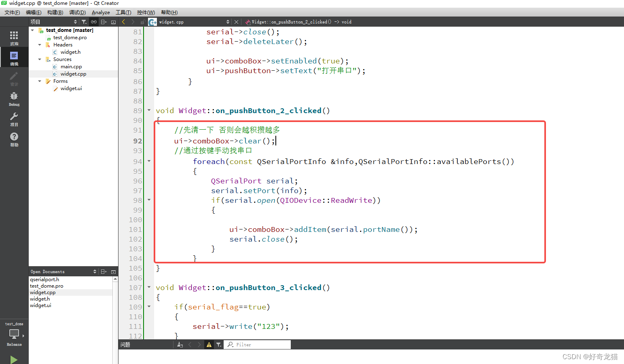Image resolution: width=624 pixels, height=364 pixels.
Task: Select widget.cpp under Sources
Action: point(73,74)
